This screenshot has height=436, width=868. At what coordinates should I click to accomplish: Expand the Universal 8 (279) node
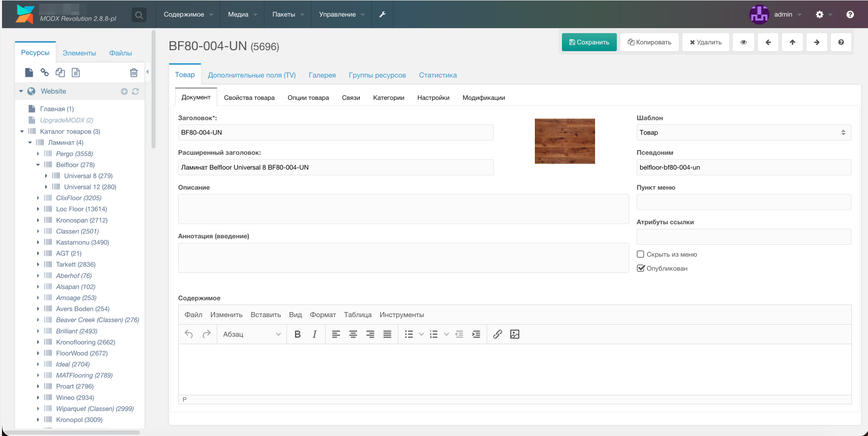[x=46, y=176]
